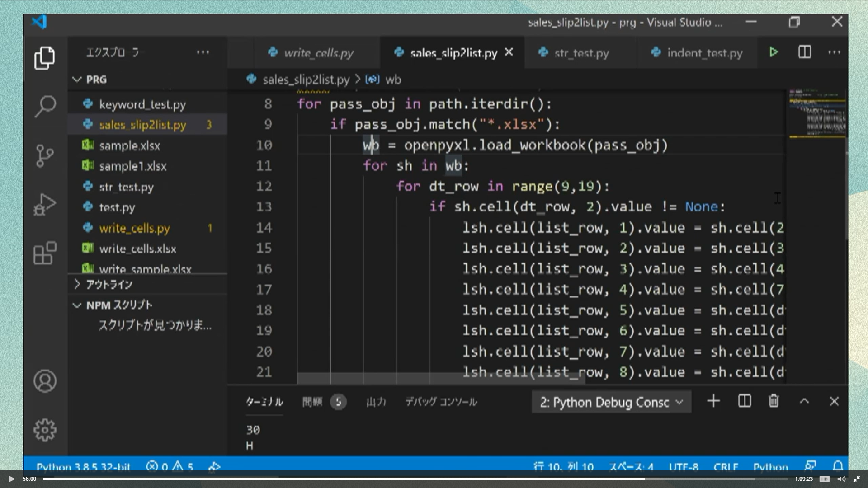Open the 問題 panel tab

point(324,402)
